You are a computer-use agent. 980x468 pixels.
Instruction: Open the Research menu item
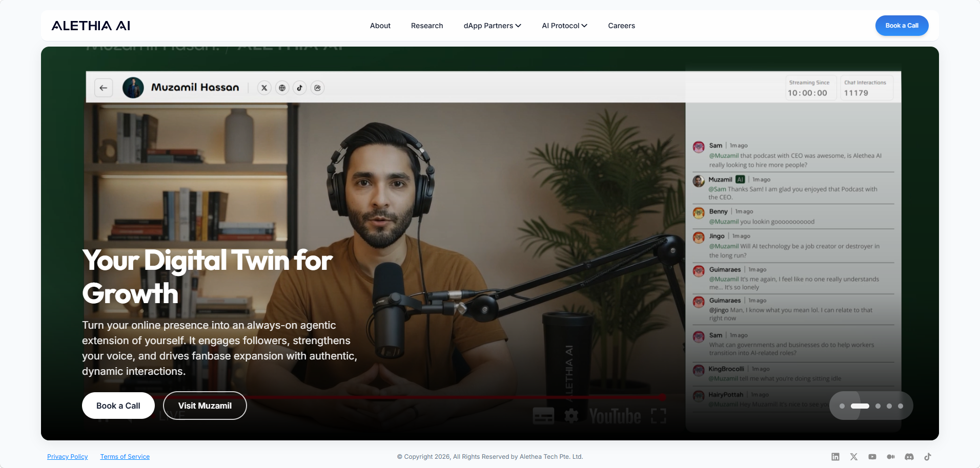427,26
